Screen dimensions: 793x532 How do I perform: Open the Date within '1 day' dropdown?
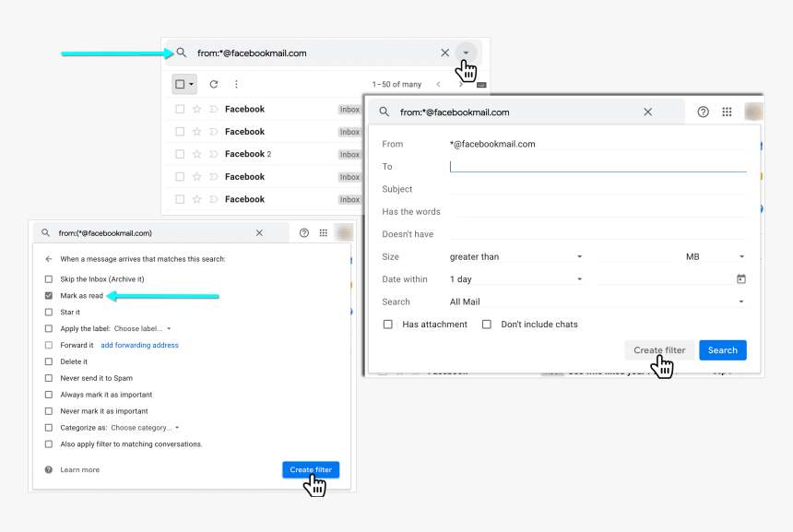(516, 279)
